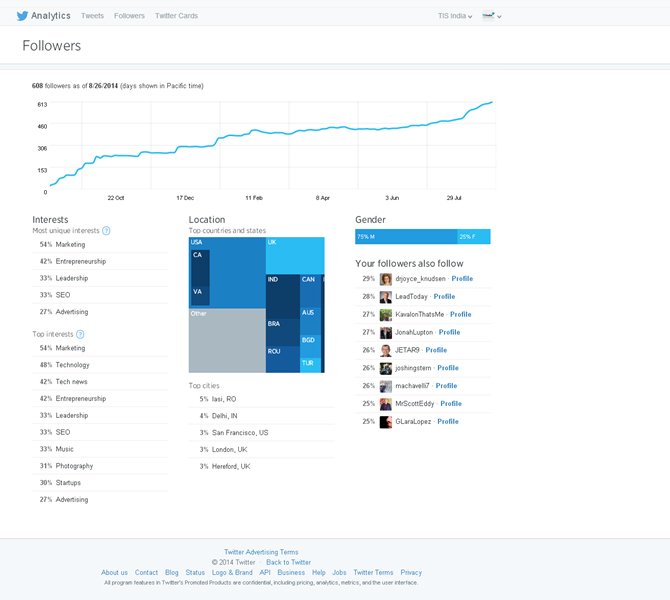Click machavelli7 avatar thumbnail
This screenshot has width=670, height=600.
[x=385, y=386]
